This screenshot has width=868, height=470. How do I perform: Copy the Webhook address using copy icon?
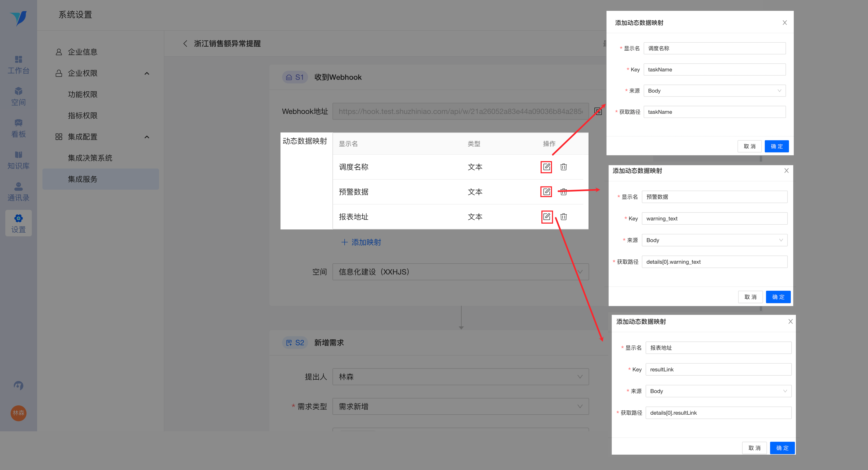[x=598, y=112]
